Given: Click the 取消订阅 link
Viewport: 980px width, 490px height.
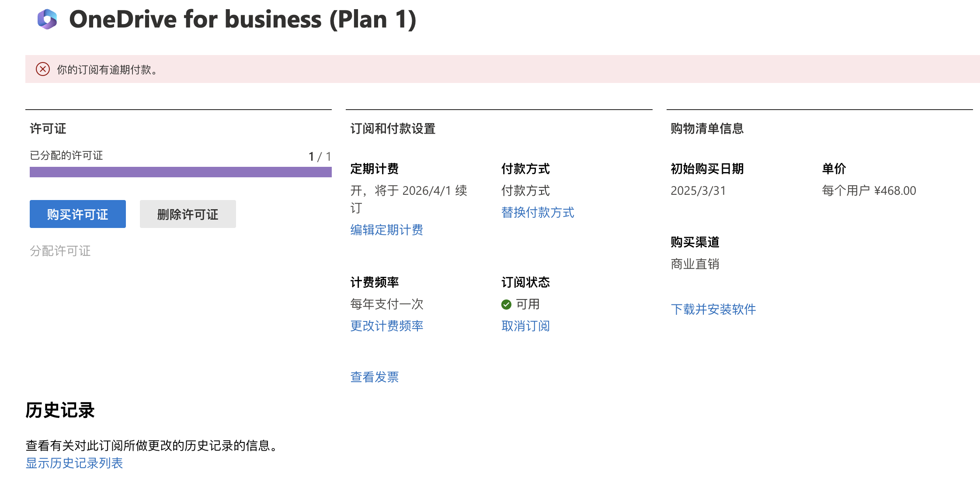Looking at the screenshot, I should point(525,326).
